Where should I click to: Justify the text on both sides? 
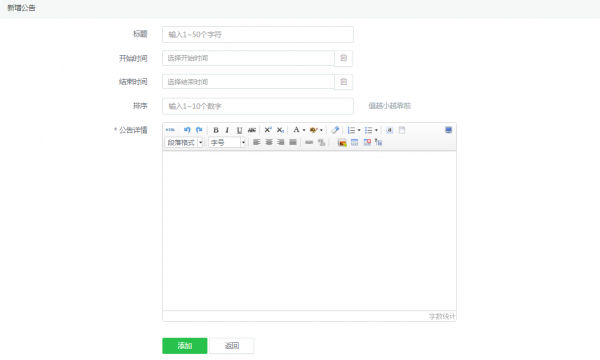click(x=293, y=142)
